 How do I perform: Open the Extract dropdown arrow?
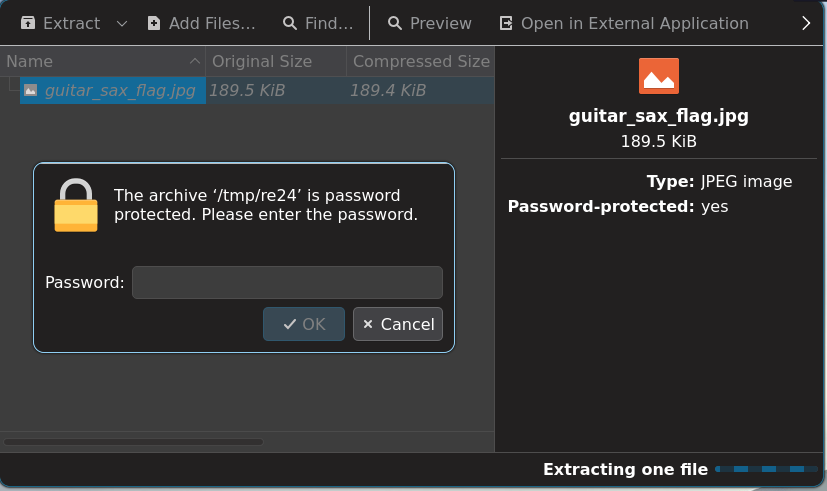coord(122,24)
